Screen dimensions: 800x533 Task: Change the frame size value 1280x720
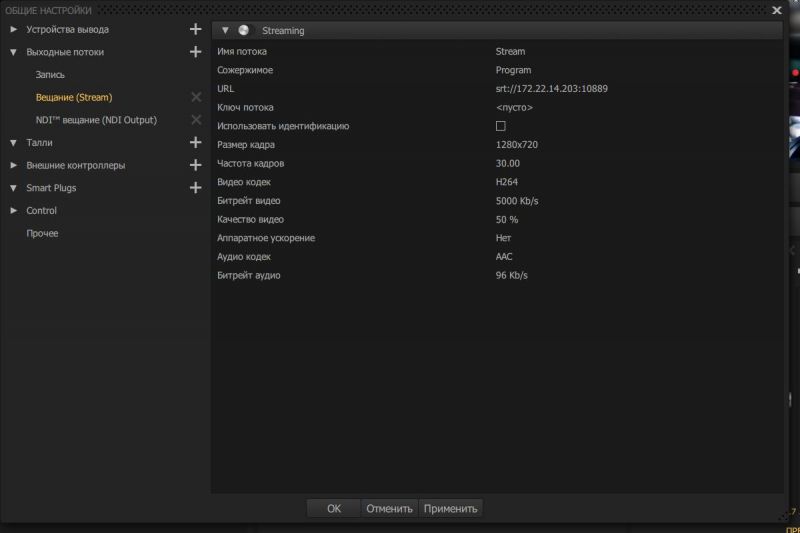pyautogui.click(x=517, y=145)
